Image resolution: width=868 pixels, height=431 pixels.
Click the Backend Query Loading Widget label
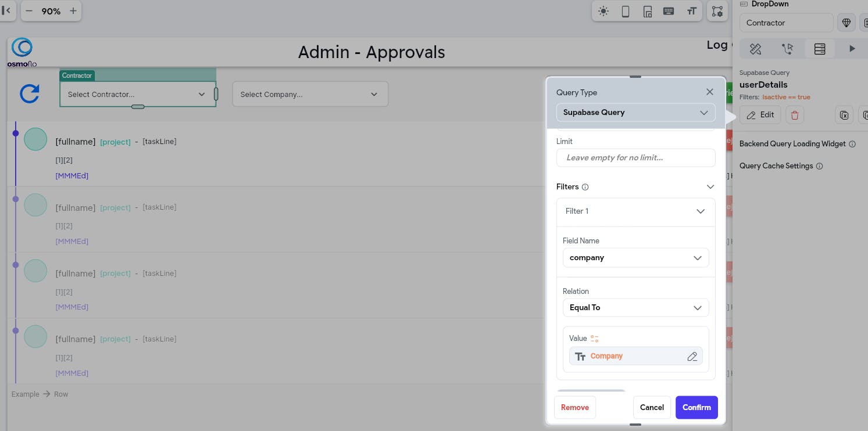pos(792,143)
